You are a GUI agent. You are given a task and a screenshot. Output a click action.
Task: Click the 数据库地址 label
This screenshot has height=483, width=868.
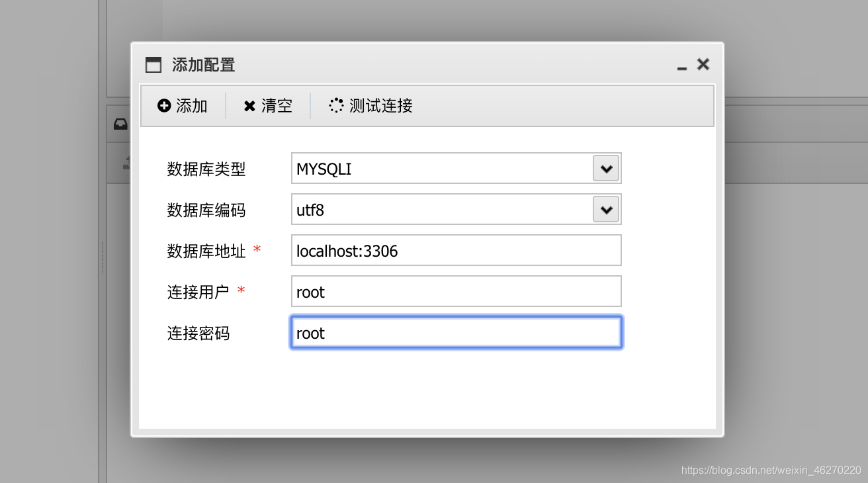click(206, 251)
